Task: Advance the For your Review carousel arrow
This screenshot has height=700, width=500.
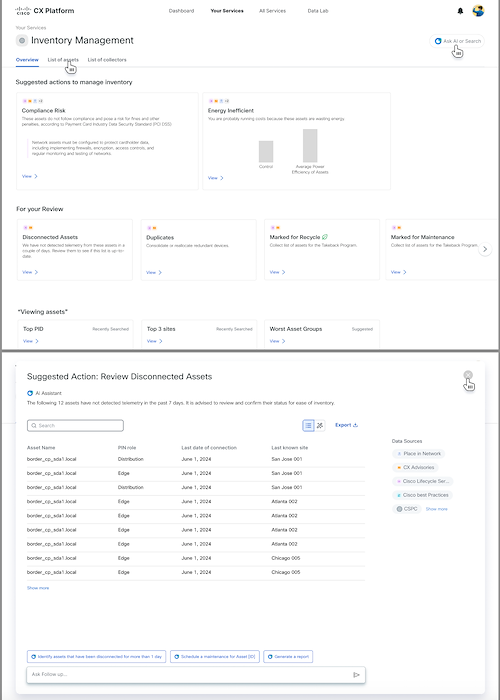Action: click(485, 249)
